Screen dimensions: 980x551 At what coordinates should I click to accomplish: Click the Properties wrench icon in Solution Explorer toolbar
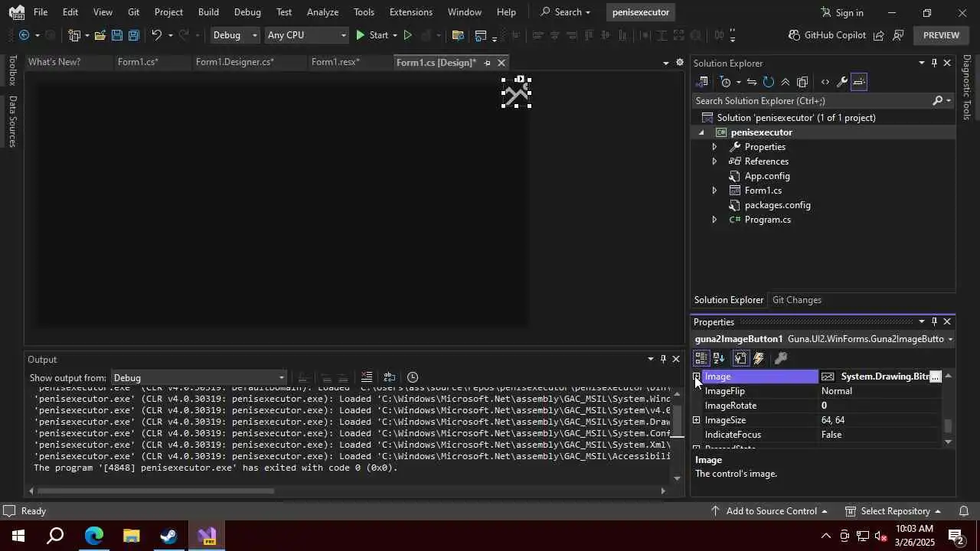tap(841, 82)
